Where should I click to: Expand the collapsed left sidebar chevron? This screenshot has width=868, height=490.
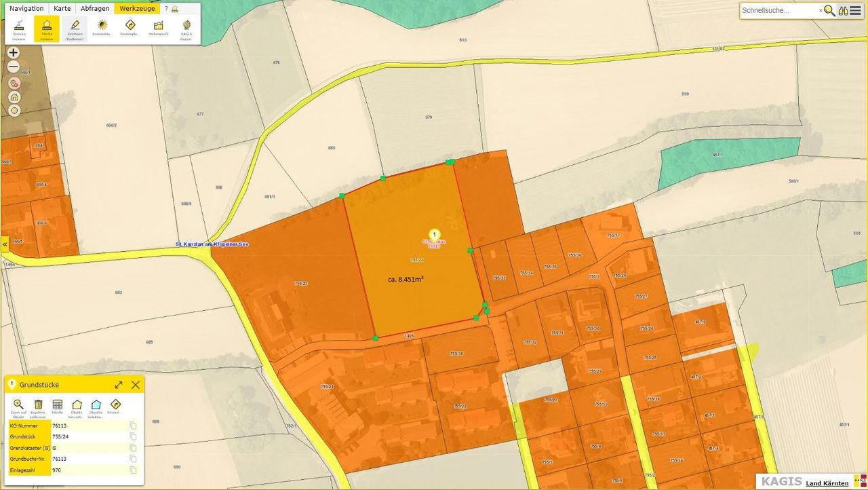coord(5,243)
